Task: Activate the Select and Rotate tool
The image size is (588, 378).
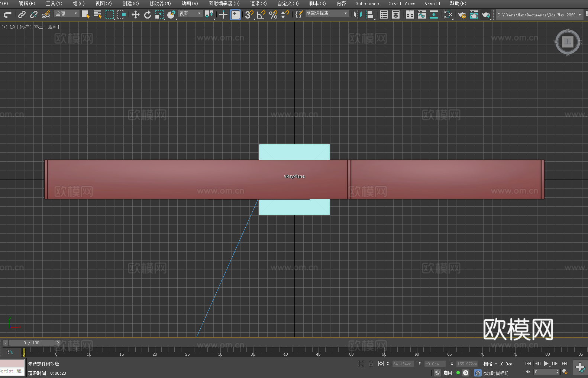Action: [148, 14]
